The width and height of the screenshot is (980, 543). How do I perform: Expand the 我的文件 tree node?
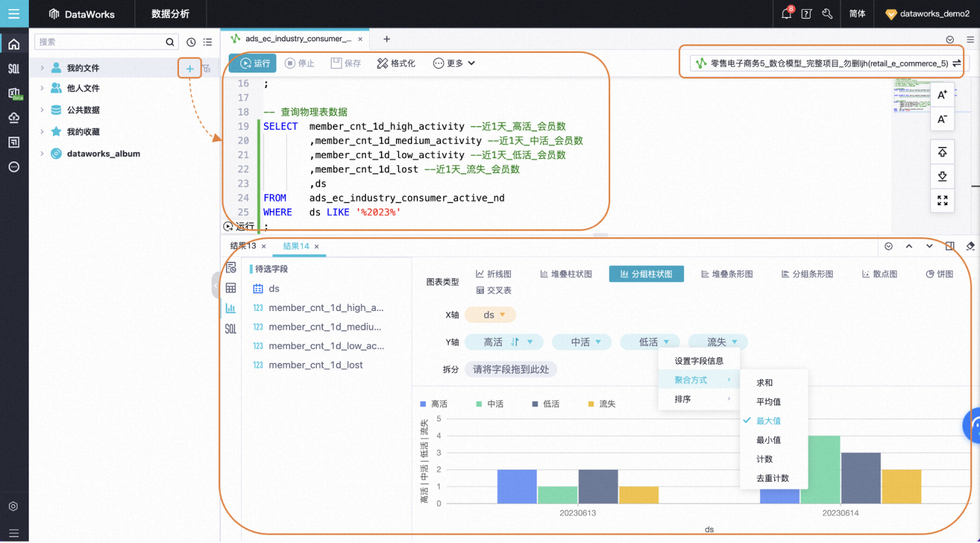click(42, 68)
